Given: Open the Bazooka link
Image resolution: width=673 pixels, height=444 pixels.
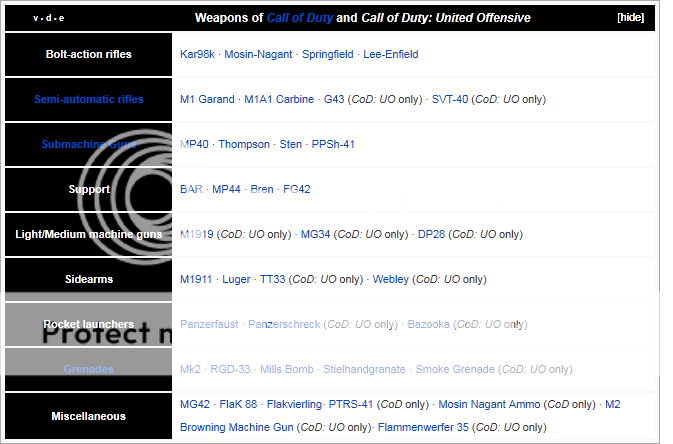Looking at the screenshot, I should tap(428, 324).
